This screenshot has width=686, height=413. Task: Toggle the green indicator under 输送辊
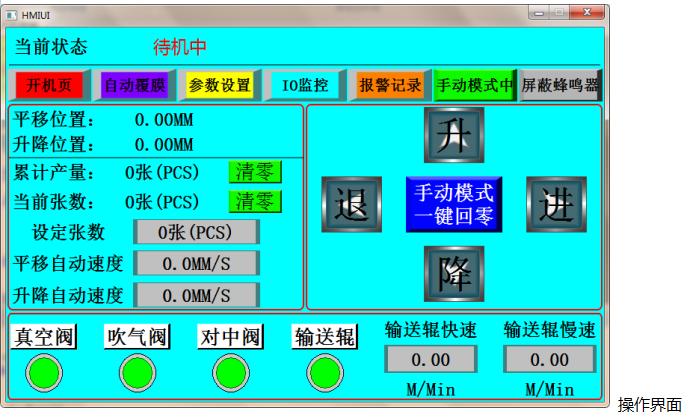325,373
